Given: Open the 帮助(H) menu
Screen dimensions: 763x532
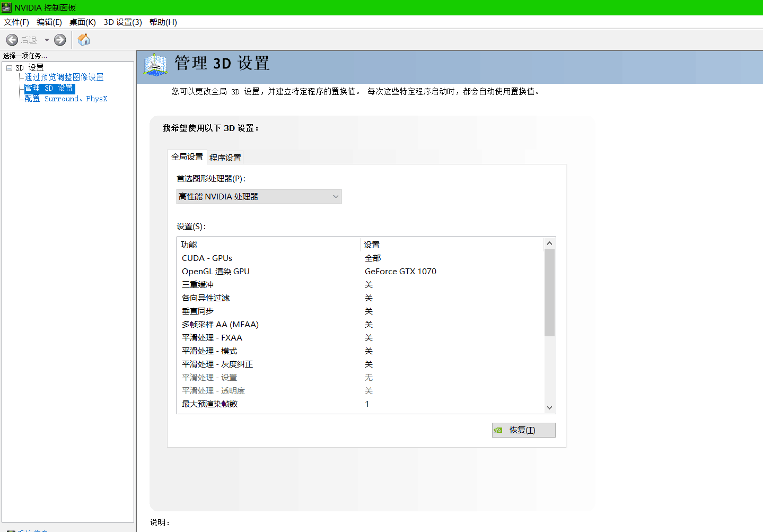Looking at the screenshot, I should [163, 22].
